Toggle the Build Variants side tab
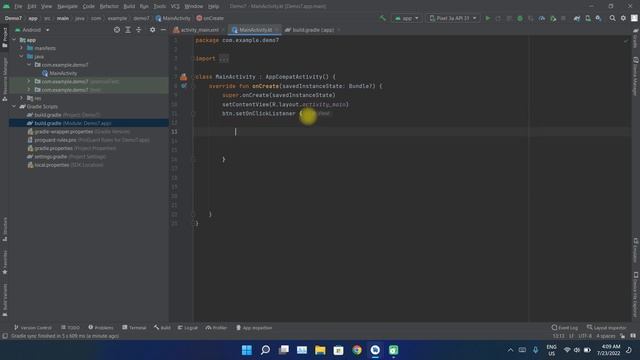 click(4, 300)
